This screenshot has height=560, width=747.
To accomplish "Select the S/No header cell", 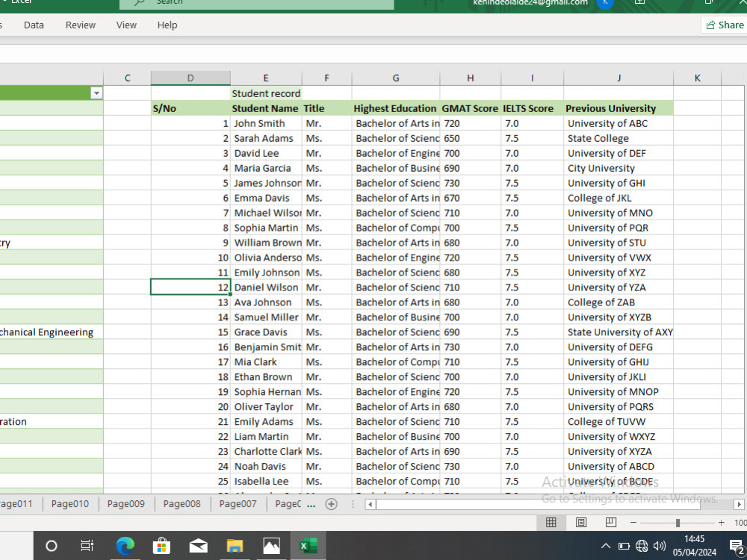I will point(190,108).
